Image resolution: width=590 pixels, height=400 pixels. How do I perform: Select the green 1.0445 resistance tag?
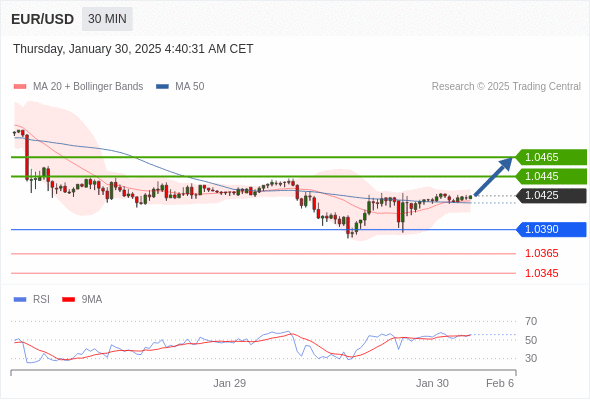pyautogui.click(x=551, y=176)
